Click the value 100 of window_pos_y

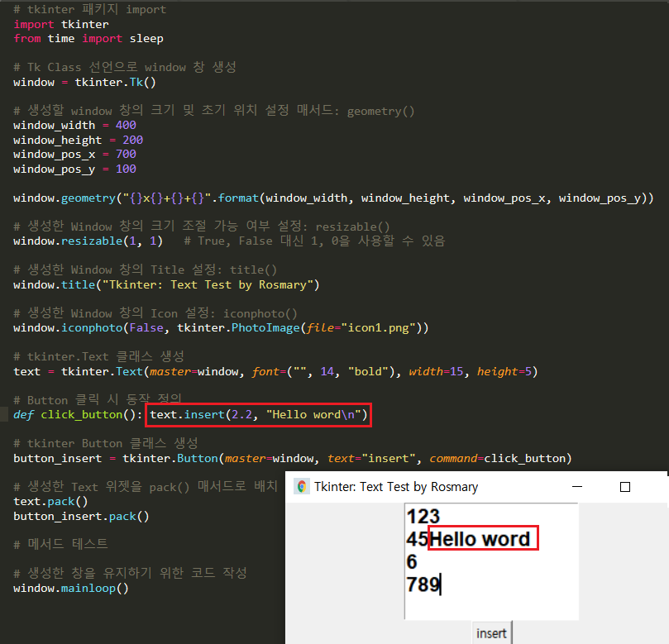pyautogui.click(x=126, y=169)
